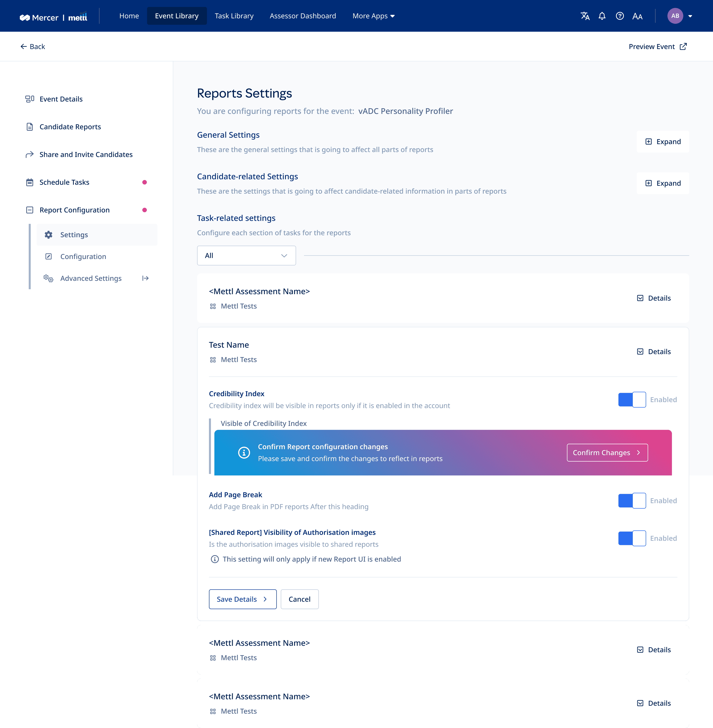Click the Confirm Changes button
713x728 pixels.
point(607,452)
